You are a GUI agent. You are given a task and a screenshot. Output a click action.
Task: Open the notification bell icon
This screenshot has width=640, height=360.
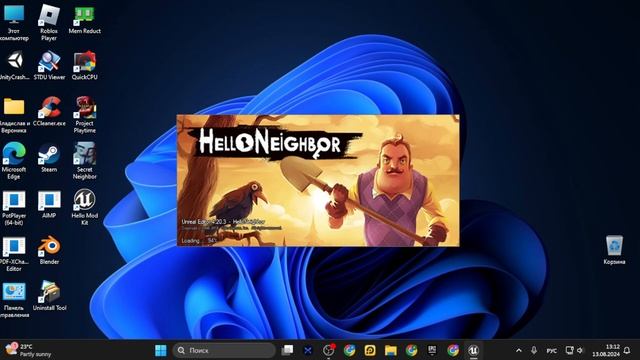pos(627,350)
